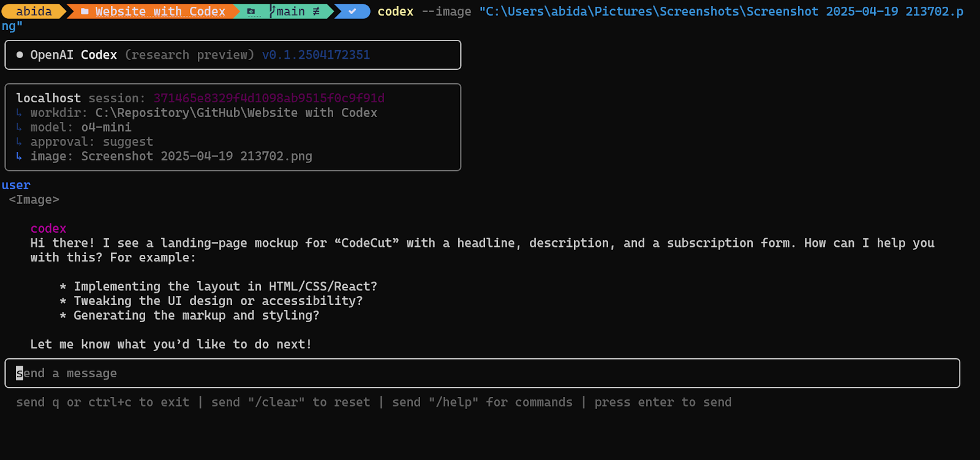
Task: Click the version number v0.1.2504172351
Action: coord(316,55)
